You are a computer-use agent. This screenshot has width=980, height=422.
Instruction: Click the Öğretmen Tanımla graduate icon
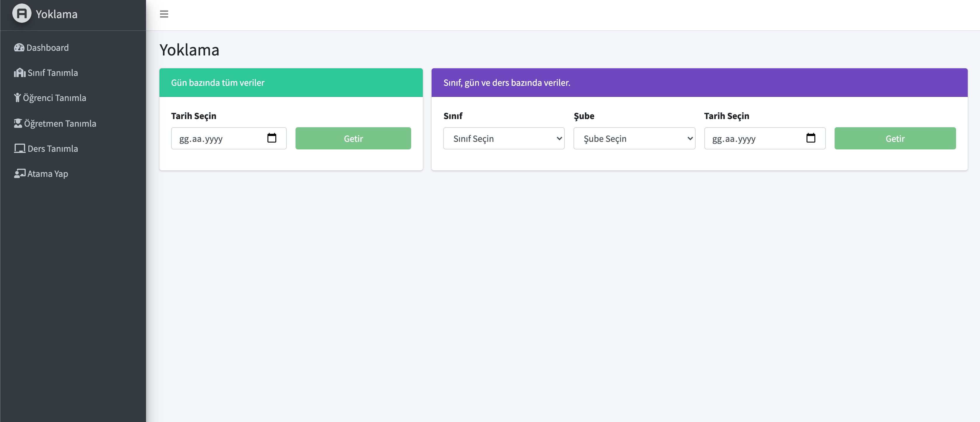pyautogui.click(x=18, y=123)
